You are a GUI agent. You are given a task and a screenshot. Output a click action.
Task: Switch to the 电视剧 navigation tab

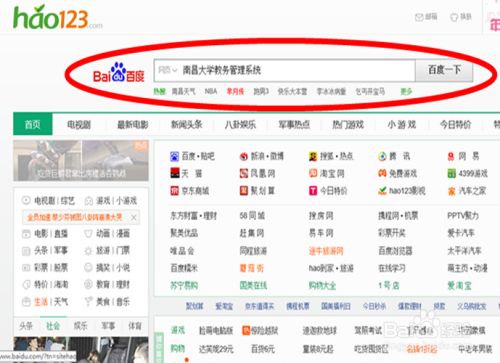(79, 125)
